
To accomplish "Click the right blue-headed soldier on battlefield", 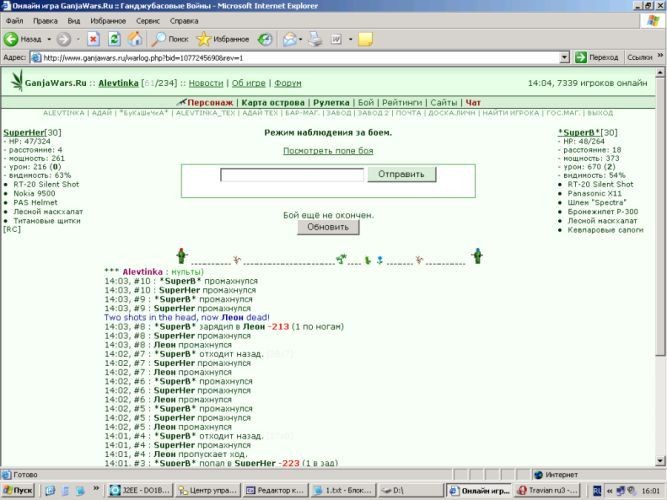I will pos(477,256).
